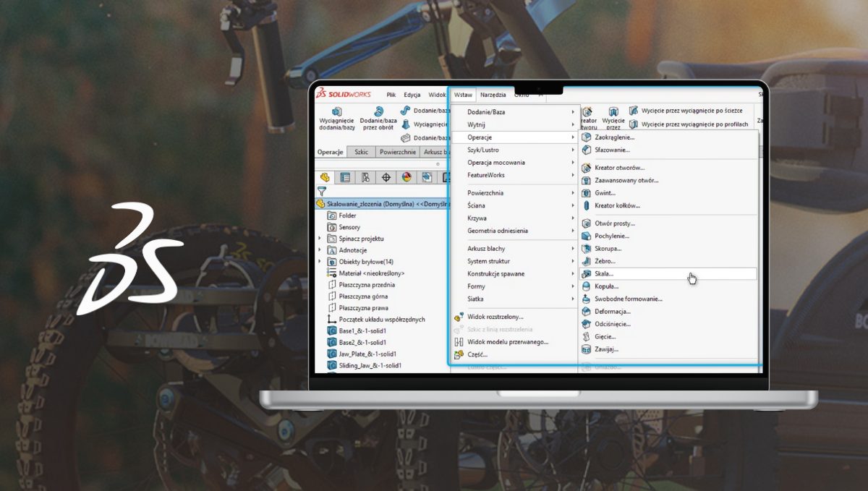The height and width of the screenshot is (491, 868).
Task: Expand the Obiekty bryłowe(14) node
Action: pos(320,262)
